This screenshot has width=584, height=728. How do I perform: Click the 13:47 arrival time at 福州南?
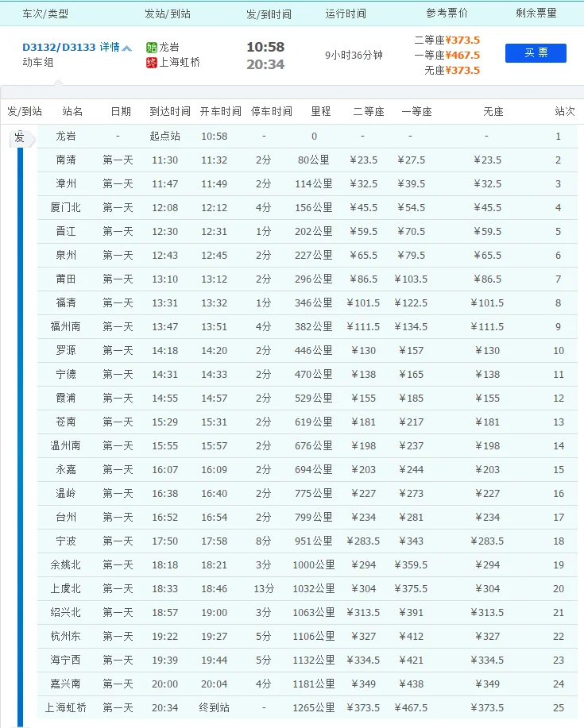[165, 326]
